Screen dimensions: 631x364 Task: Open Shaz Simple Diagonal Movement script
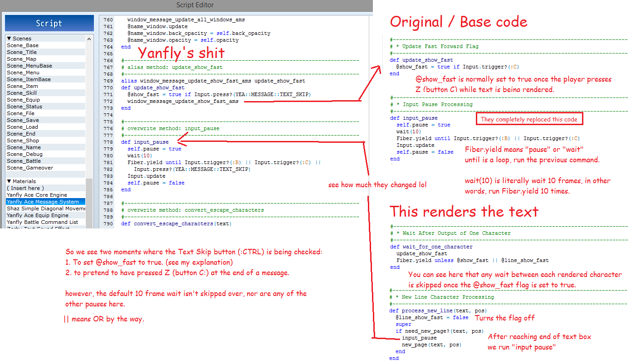pos(45,209)
